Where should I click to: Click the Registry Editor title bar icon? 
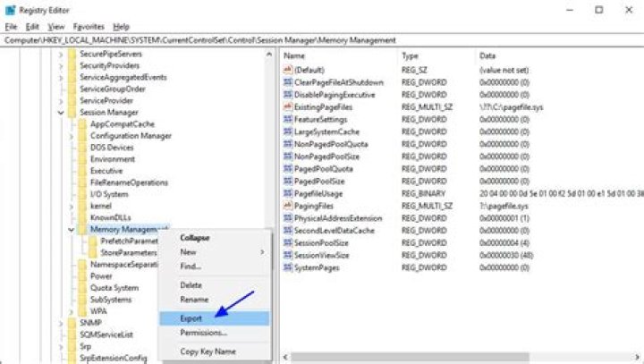click(x=10, y=10)
